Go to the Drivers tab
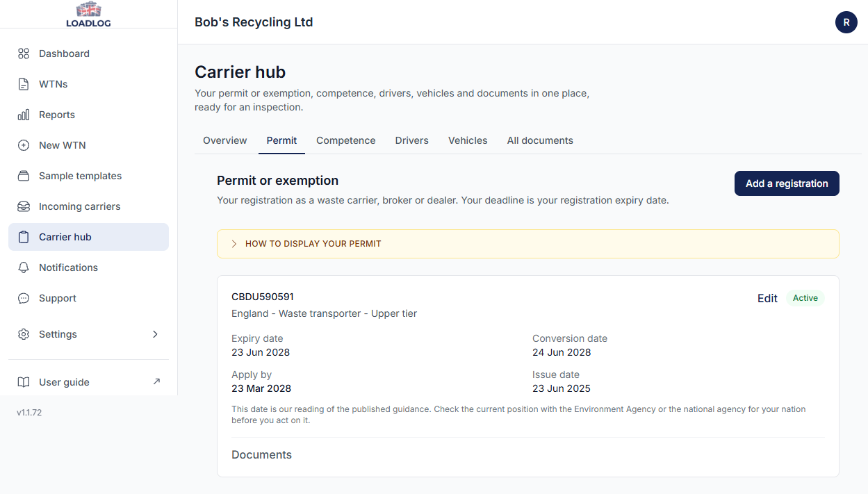The height and width of the screenshot is (494, 868). click(412, 140)
